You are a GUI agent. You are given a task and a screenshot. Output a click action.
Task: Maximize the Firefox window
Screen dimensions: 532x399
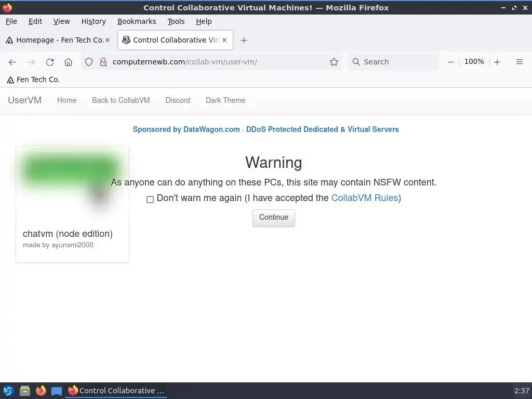coord(514,8)
